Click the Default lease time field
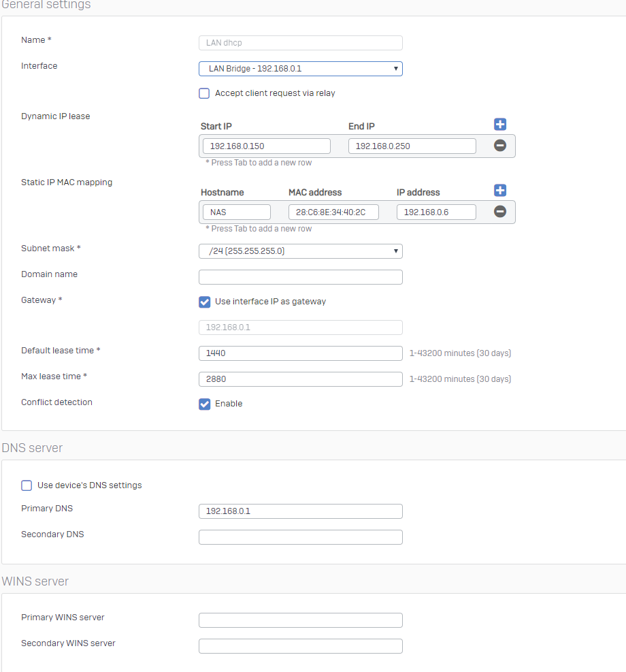The height and width of the screenshot is (672, 626). click(x=301, y=353)
